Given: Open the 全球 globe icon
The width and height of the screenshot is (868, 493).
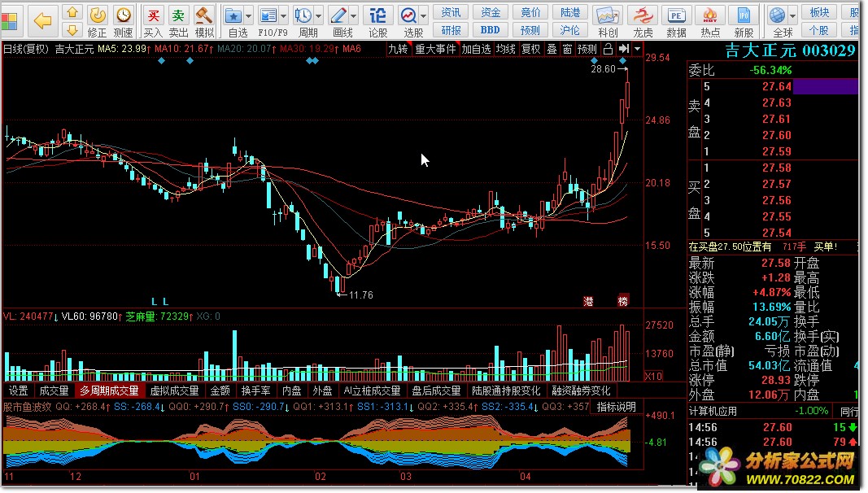Looking at the screenshot, I should point(777,15).
